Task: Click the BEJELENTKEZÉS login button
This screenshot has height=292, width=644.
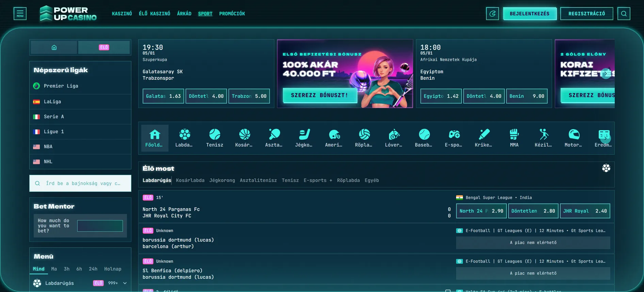Action: 530,14
